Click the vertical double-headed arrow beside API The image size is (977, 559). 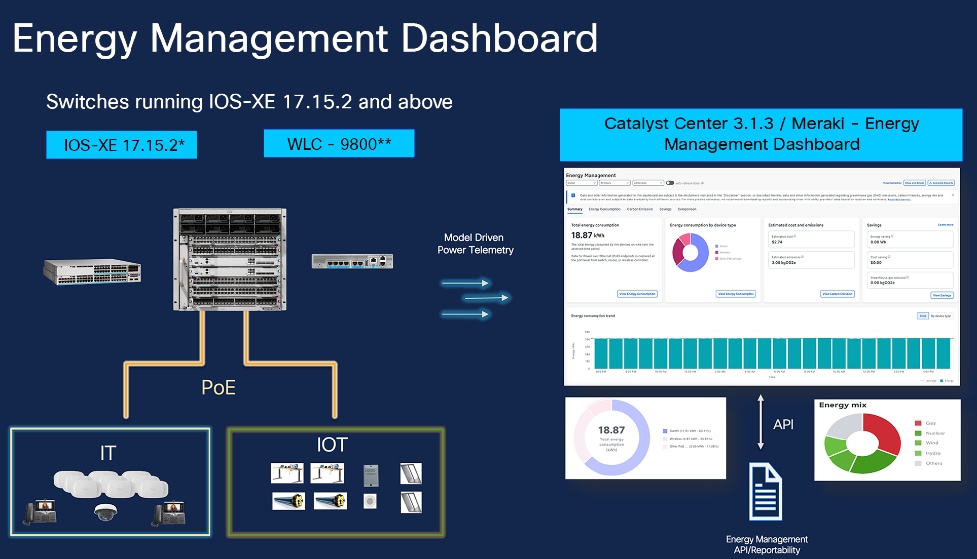click(x=760, y=422)
